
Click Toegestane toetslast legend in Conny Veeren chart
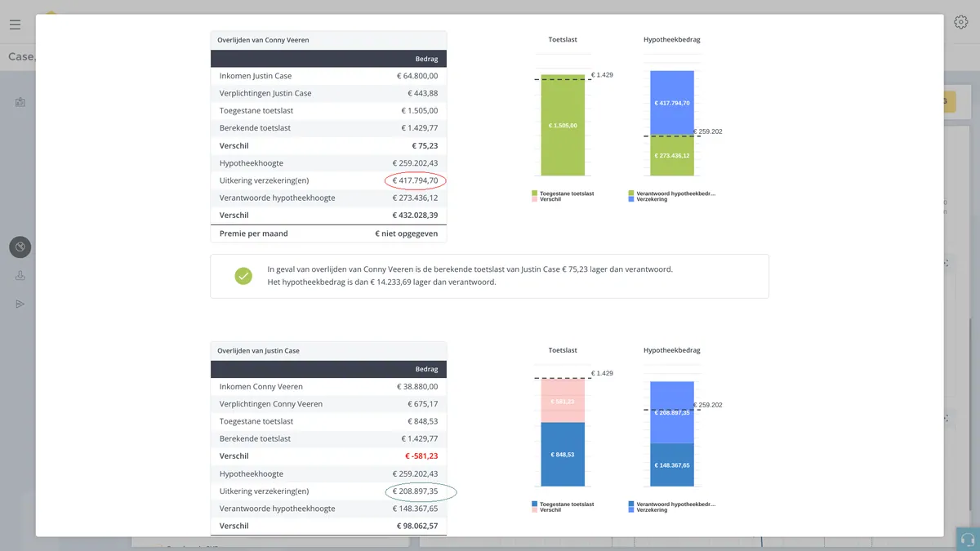[x=562, y=193]
